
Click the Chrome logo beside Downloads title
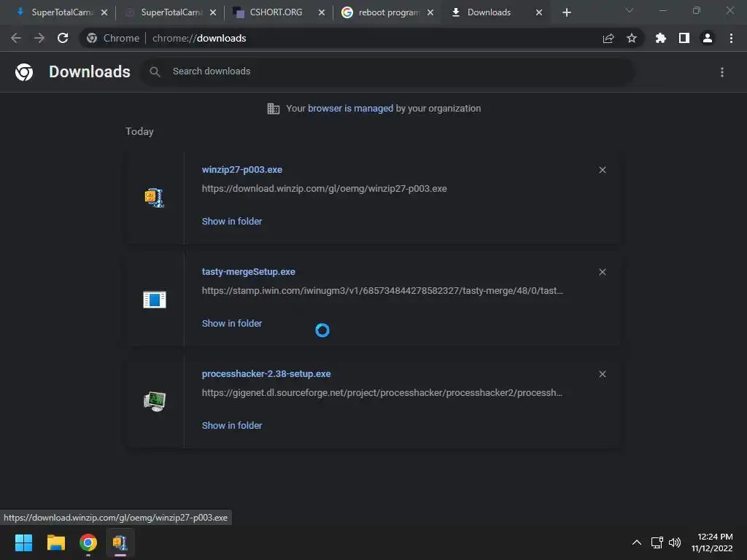pos(24,72)
